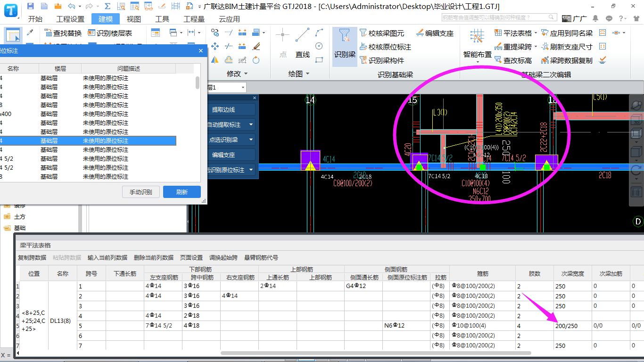Viewport: 644px width, 362px height.
Task: Switch to the 云应用 ribbon tab
Action: [229, 19]
